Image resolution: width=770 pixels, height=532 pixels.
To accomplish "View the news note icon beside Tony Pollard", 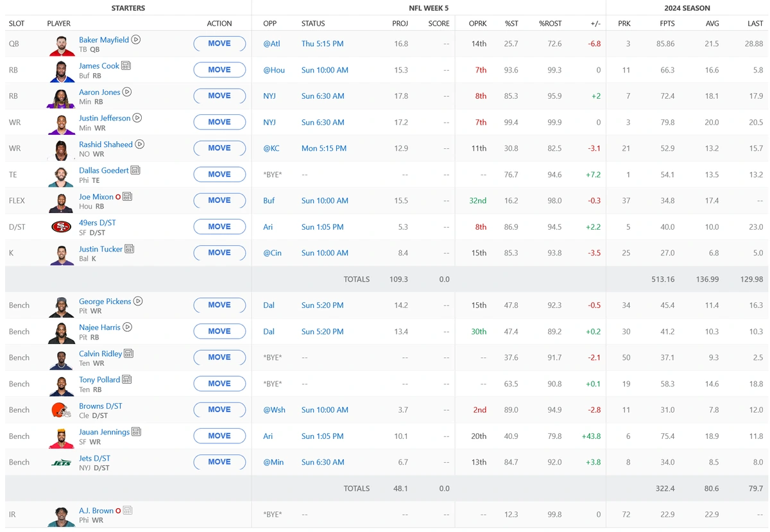I will 127,380.
